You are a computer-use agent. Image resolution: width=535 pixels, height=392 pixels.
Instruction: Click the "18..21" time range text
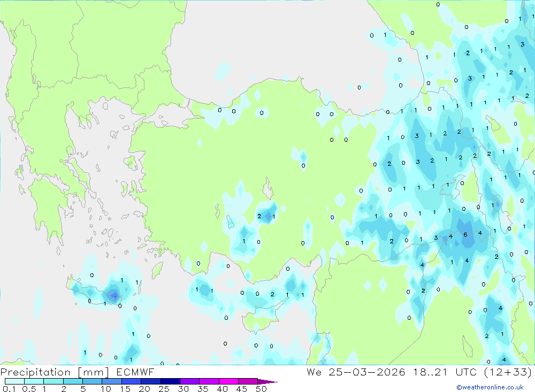(x=430, y=372)
